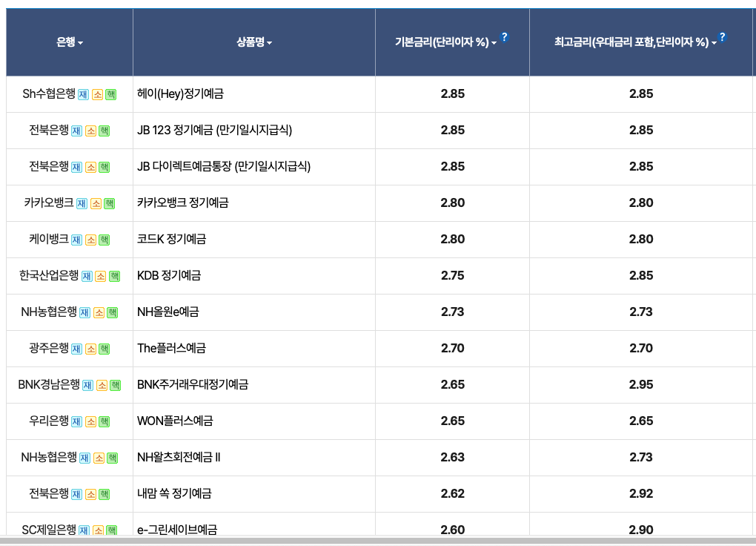756x546 pixels.
Task: Click 소 badge in 광주은행 row
Action: coord(90,349)
